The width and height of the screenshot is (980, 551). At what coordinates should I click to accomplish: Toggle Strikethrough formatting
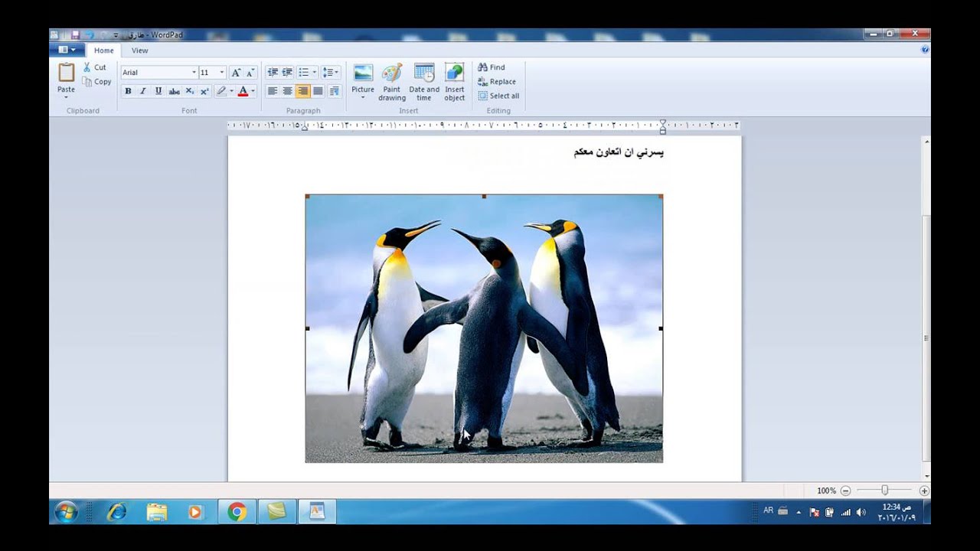pyautogui.click(x=174, y=91)
